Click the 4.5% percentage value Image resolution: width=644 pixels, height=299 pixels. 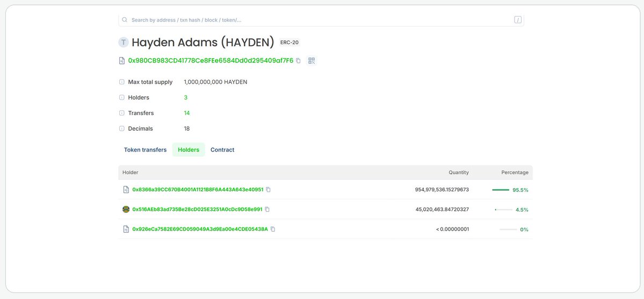tap(522, 210)
